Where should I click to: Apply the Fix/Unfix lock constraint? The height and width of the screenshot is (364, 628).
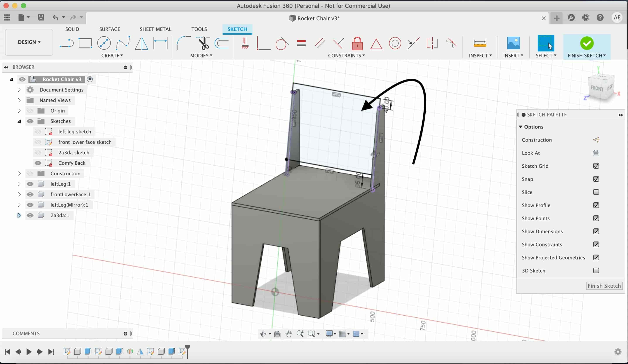coord(357,43)
